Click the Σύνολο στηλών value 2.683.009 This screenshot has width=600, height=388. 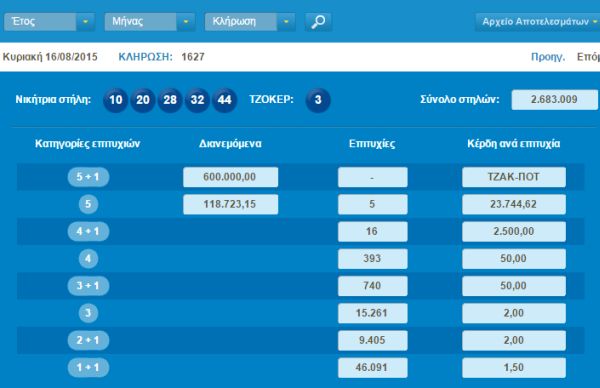pyautogui.click(x=554, y=100)
